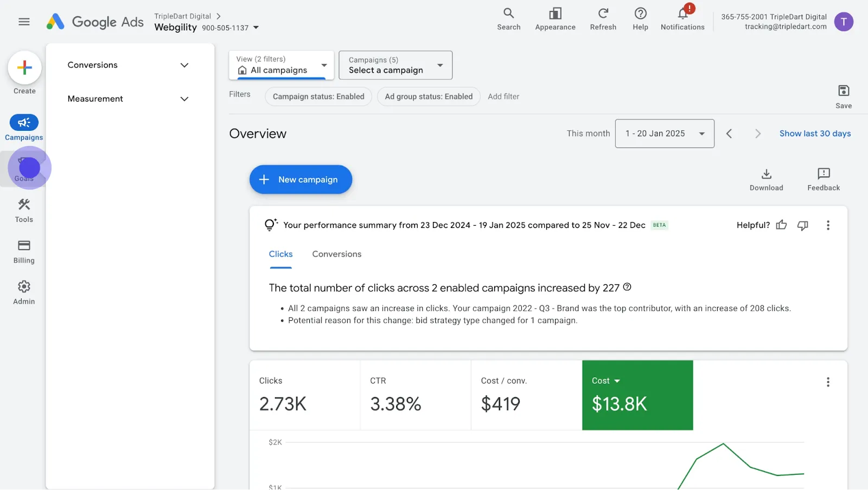The width and height of the screenshot is (868, 490).
Task: Click Ad group status: Enabled filter chip
Action: [429, 97]
